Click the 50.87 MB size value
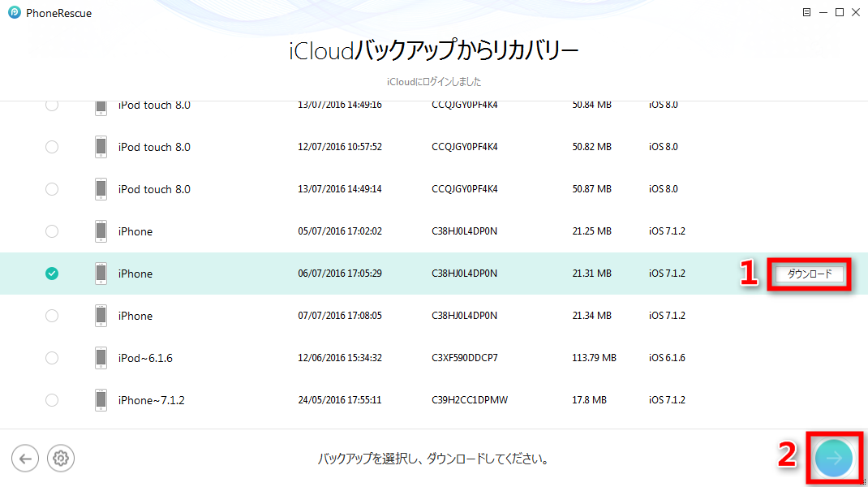This screenshot has width=868, height=487. pos(591,189)
